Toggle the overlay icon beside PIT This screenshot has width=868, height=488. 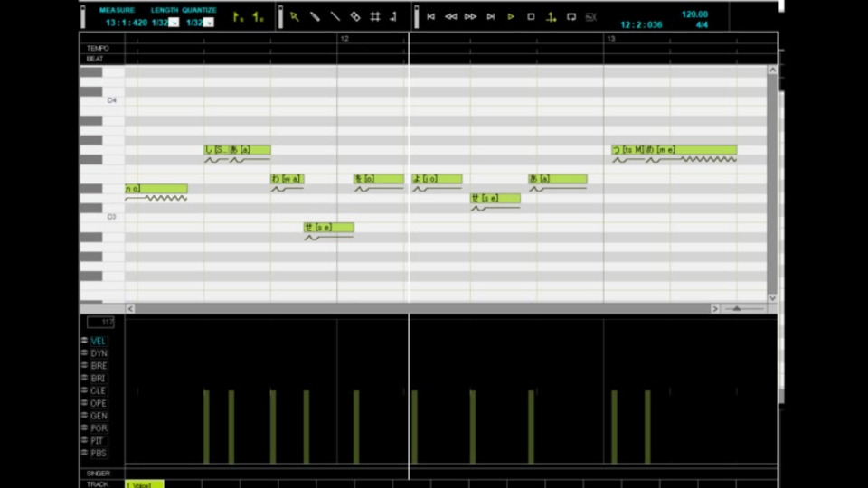pyautogui.click(x=85, y=440)
